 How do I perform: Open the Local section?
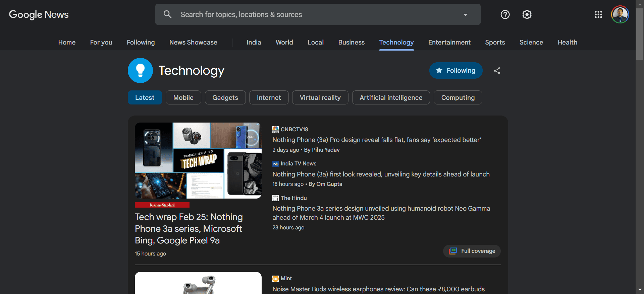pos(316,42)
